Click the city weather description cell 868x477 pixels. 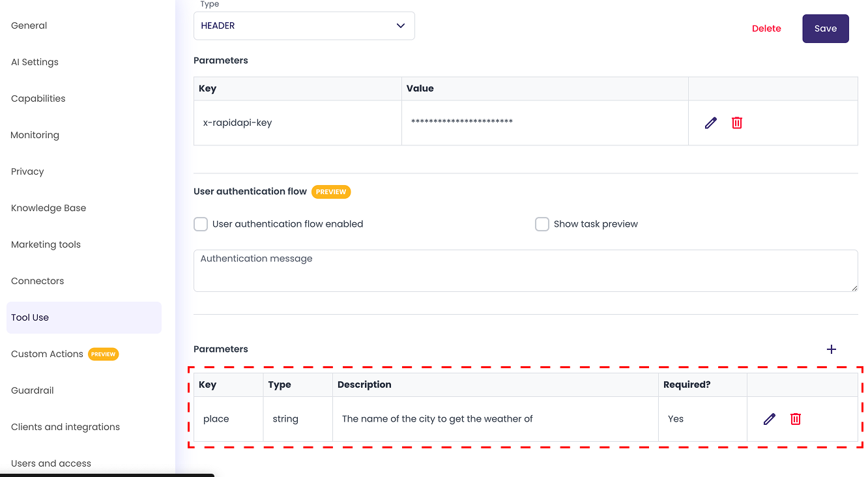pos(496,419)
